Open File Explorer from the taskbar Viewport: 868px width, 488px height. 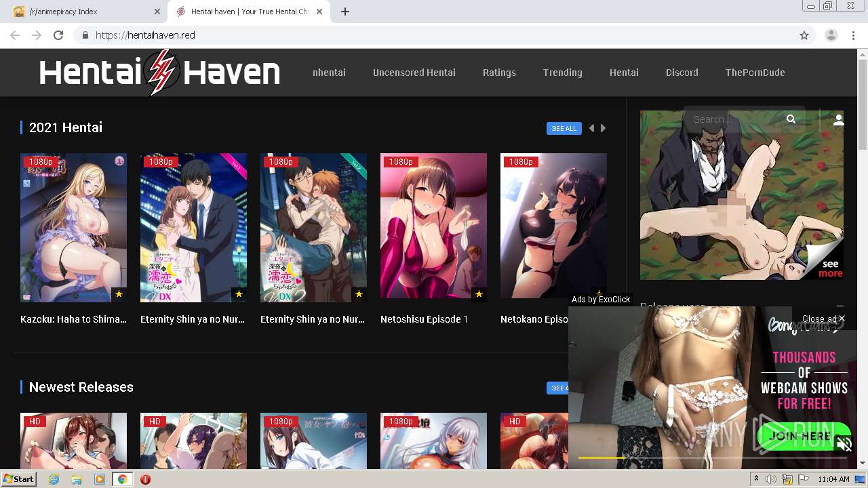pyautogui.click(x=77, y=479)
